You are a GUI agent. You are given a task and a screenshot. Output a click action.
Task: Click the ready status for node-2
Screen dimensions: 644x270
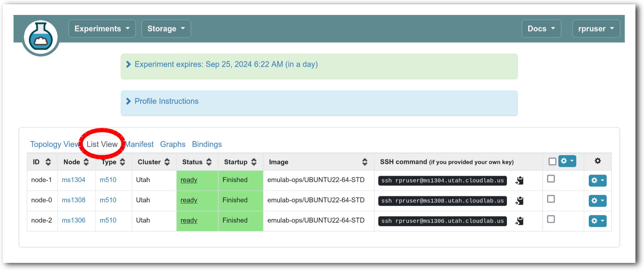point(189,221)
